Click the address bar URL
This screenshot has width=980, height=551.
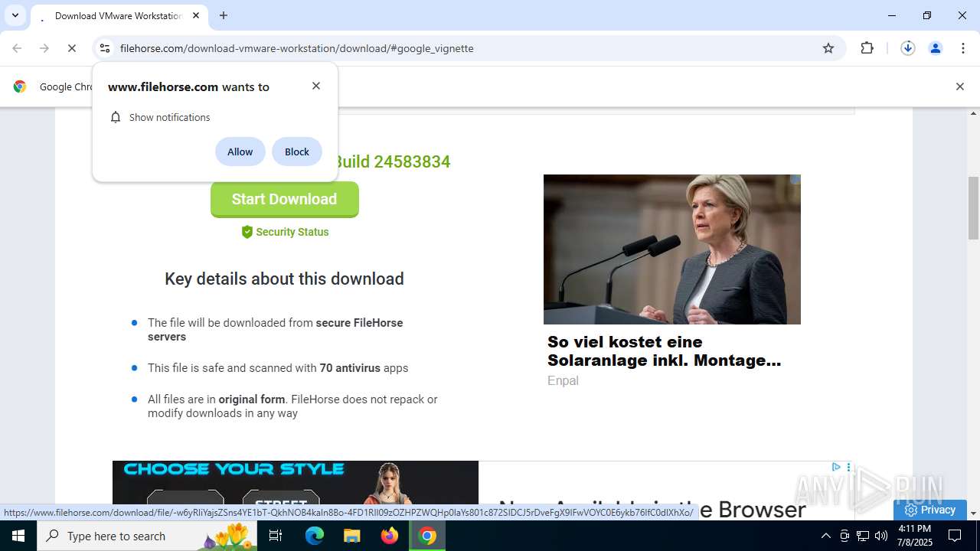297,48
